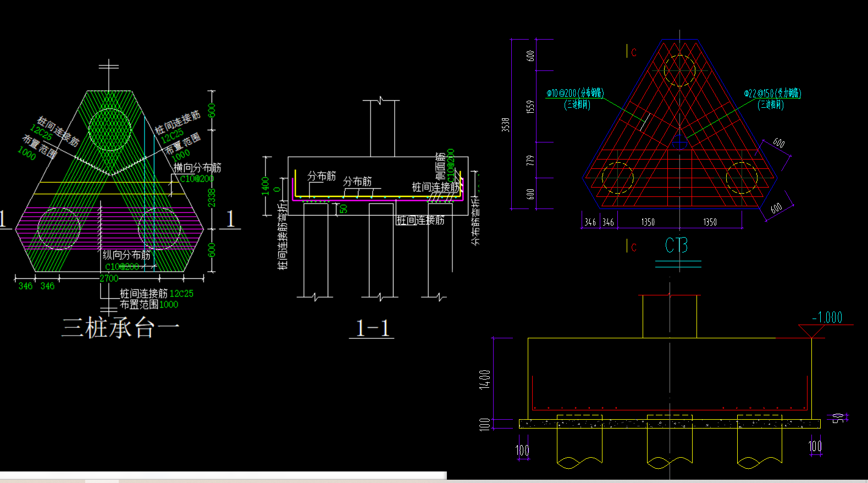
Task: Click the C10@200 text beside 横向分布筋
Action: pos(197,179)
